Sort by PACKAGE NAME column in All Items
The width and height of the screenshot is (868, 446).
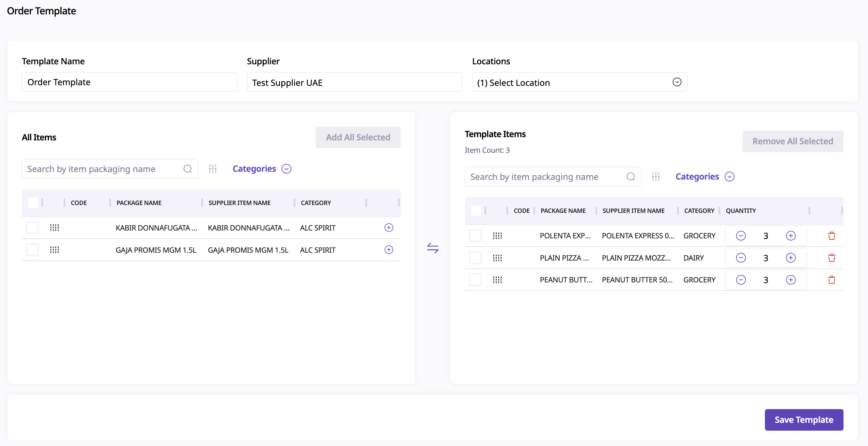(139, 203)
